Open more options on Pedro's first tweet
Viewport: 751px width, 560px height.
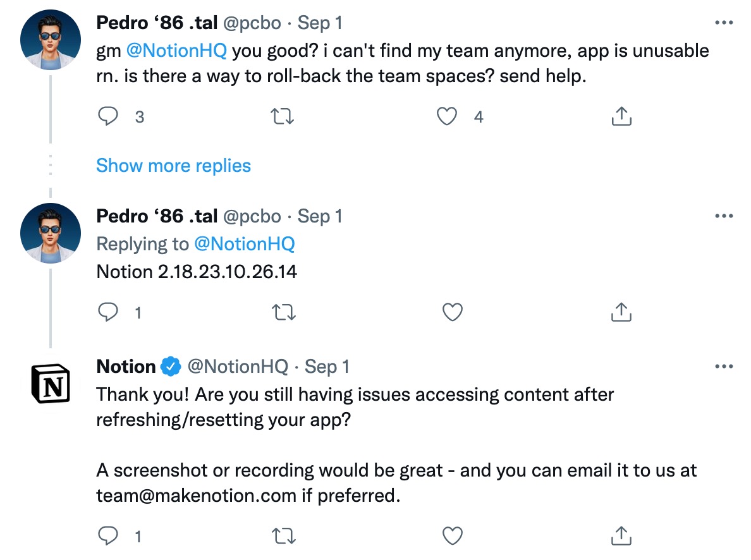tap(723, 23)
